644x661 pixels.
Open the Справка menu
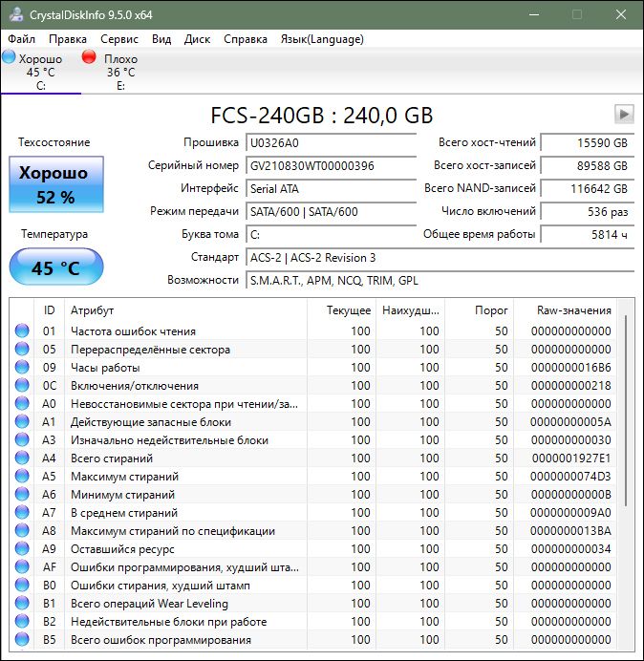pyautogui.click(x=246, y=39)
